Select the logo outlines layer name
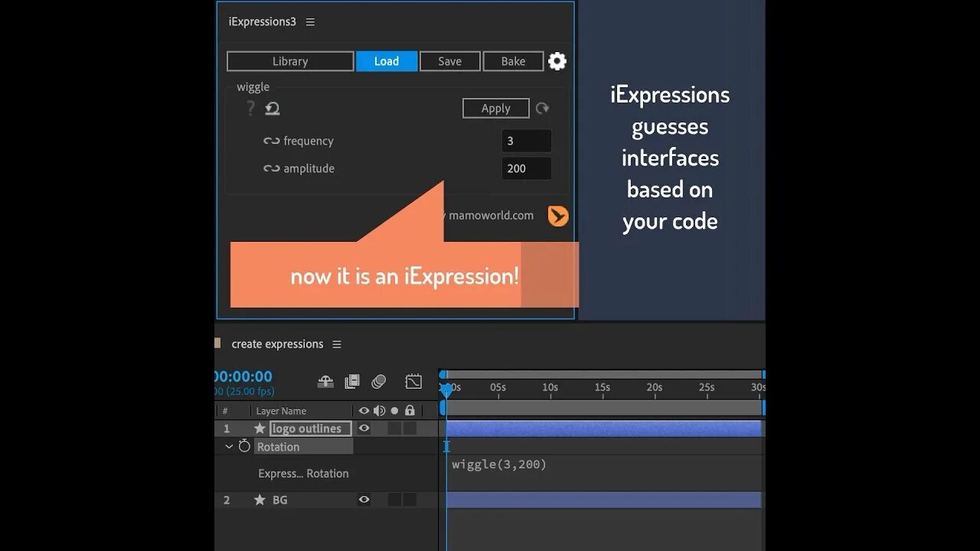 (310, 429)
